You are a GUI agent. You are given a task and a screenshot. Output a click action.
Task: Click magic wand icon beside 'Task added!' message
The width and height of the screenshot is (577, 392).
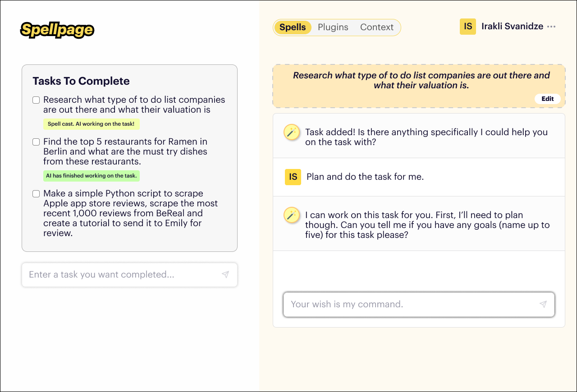pos(292,132)
